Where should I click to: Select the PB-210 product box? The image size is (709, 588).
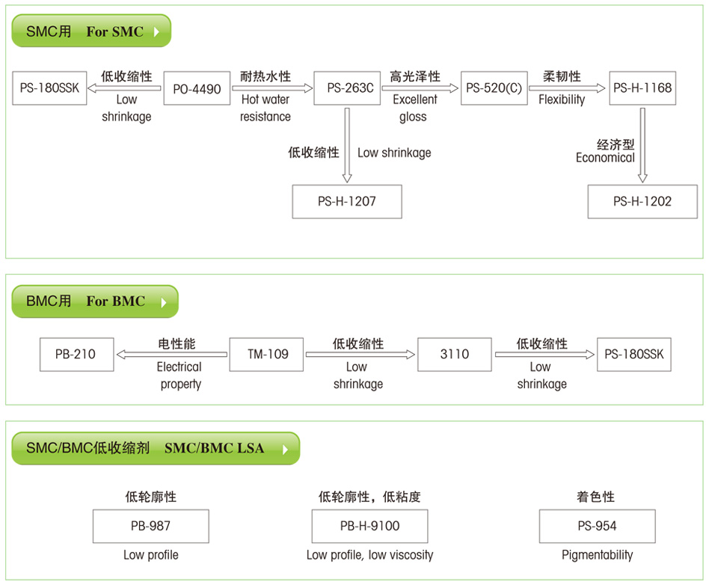tap(76, 354)
